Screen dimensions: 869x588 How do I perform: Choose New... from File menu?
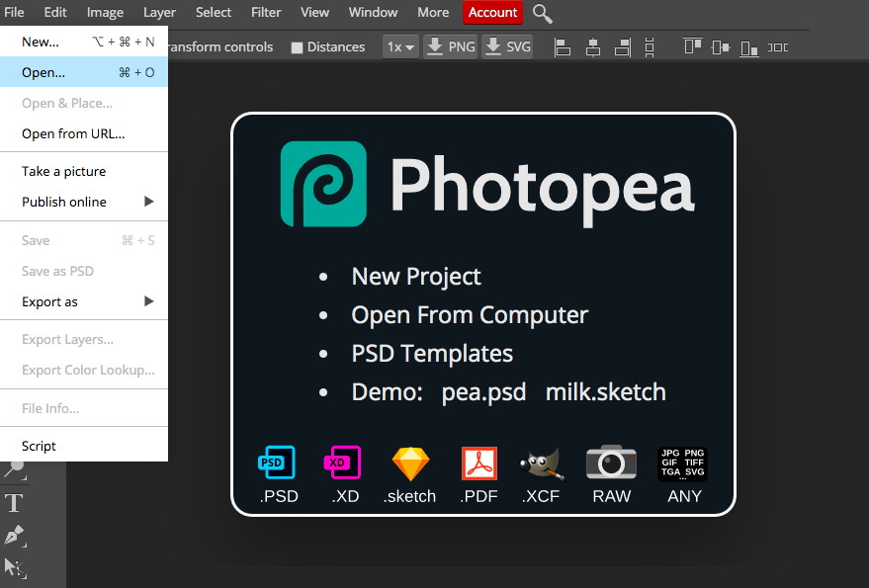pyautogui.click(x=84, y=42)
